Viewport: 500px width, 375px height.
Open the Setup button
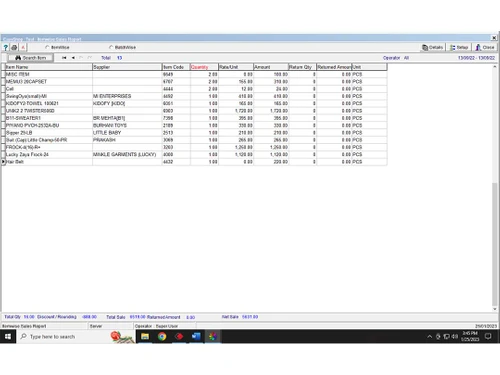click(x=459, y=47)
